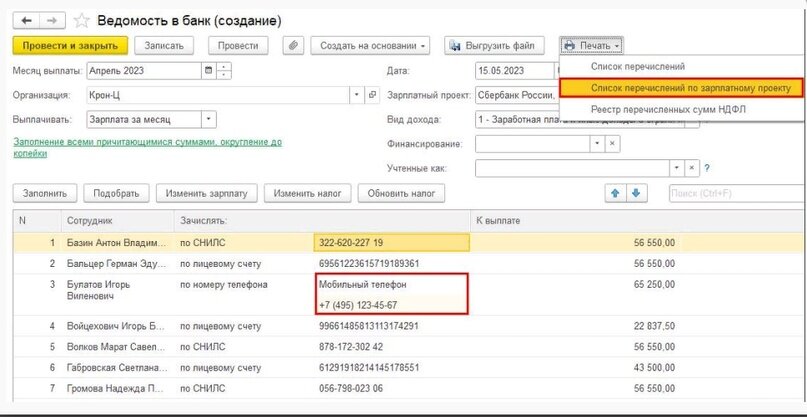Select Список перечислений menu item
The image size is (807, 417).
click(638, 66)
